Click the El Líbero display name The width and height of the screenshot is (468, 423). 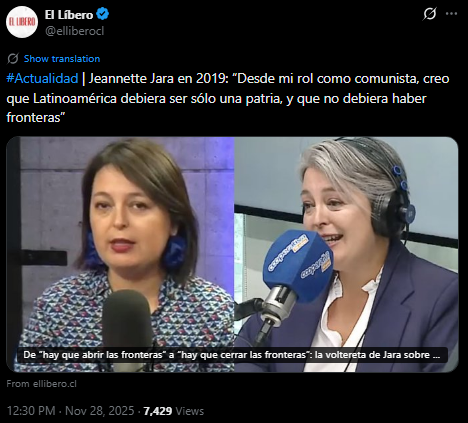(x=69, y=14)
